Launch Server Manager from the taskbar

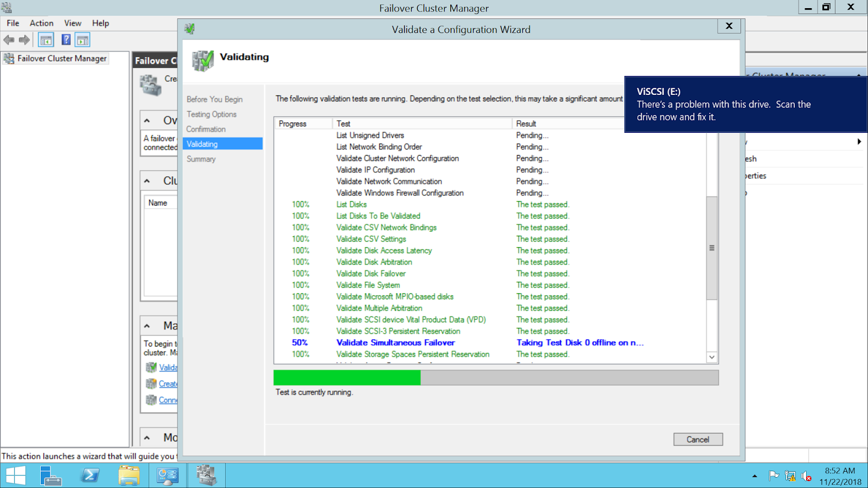click(50, 476)
